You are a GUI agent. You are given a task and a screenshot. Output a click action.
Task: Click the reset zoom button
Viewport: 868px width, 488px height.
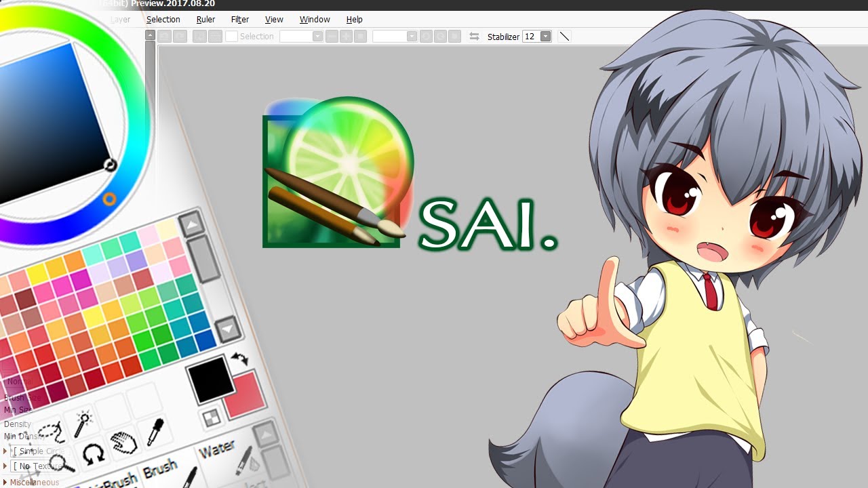point(361,37)
